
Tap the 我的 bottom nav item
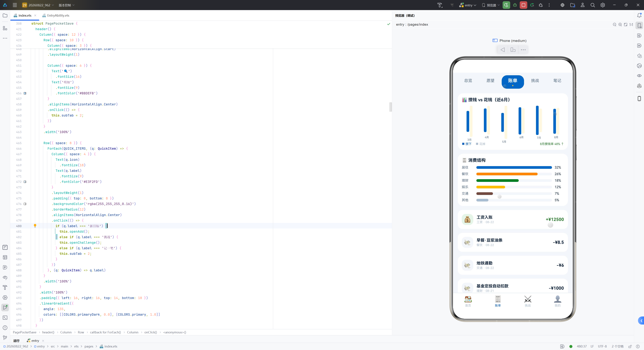(557, 301)
